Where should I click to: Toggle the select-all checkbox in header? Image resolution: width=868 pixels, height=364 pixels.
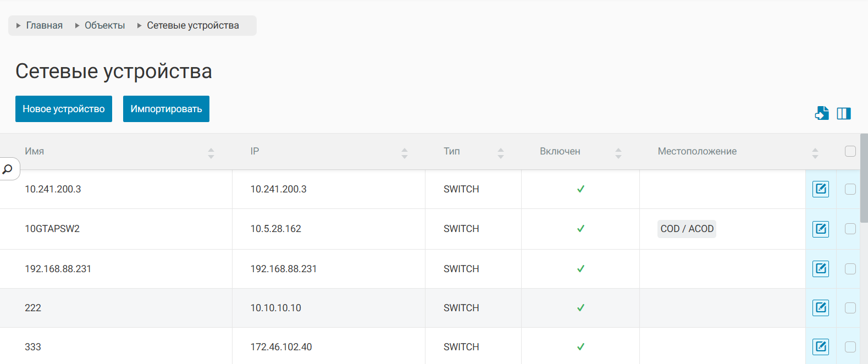tap(850, 151)
